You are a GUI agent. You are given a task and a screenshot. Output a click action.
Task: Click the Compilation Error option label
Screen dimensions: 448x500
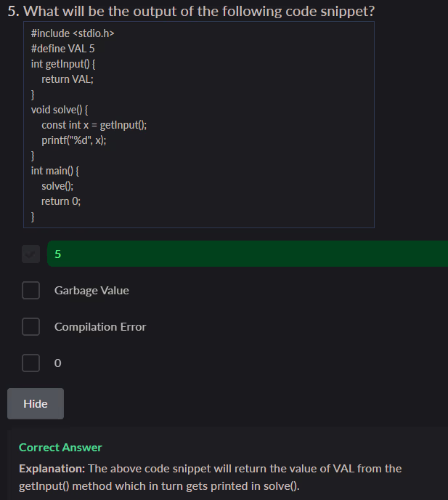[100, 327]
